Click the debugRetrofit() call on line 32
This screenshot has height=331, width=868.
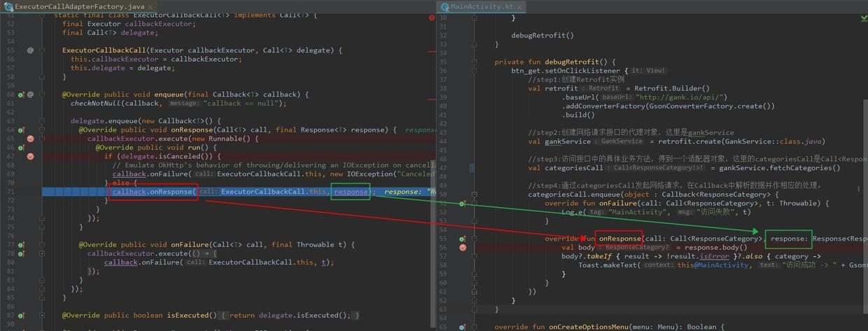pos(542,35)
